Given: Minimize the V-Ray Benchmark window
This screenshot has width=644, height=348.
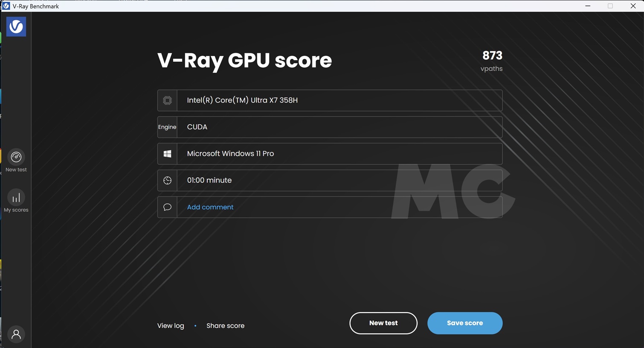Looking at the screenshot, I should point(588,6).
